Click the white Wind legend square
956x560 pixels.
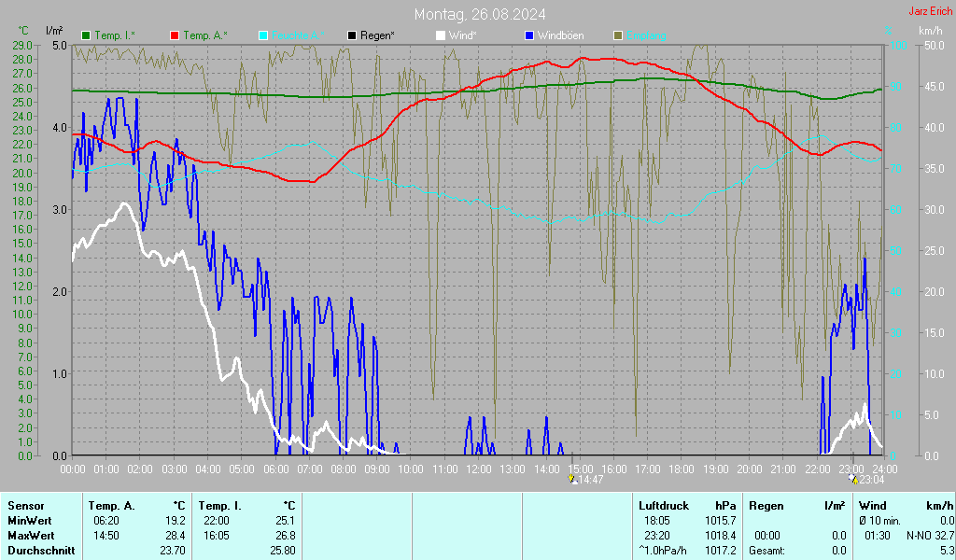point(440,35)
